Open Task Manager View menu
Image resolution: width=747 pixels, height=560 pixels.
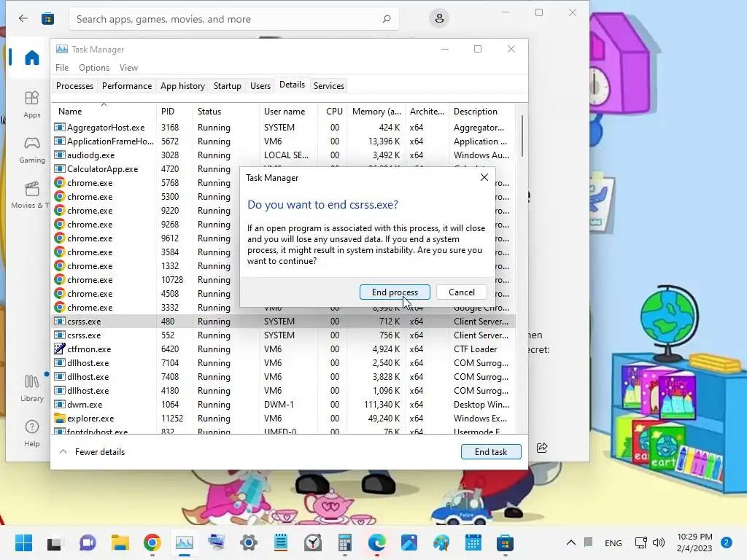(x=128, y=68)
